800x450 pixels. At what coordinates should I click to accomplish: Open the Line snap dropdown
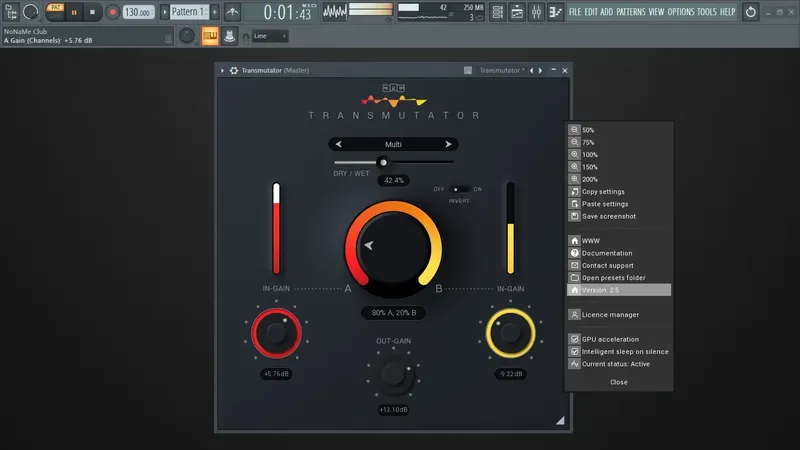click(270, 36)
